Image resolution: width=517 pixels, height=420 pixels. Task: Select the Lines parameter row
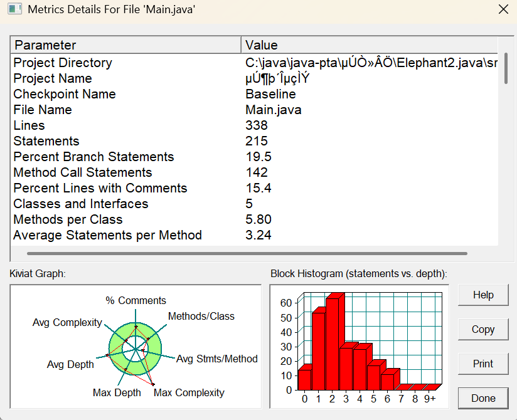29,125
